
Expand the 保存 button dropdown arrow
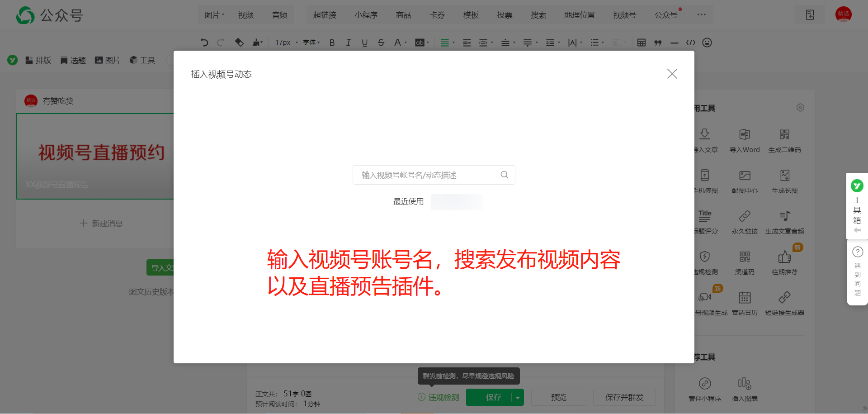coord(518,397)
